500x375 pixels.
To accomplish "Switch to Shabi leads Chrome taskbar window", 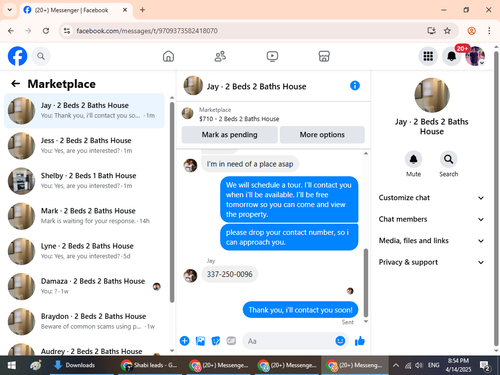I will [x=150, y=365].
